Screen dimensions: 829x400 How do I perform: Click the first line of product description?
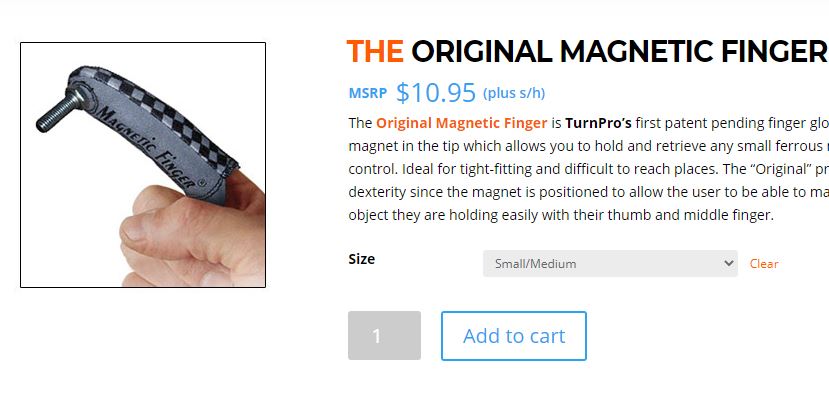point(588,123)
